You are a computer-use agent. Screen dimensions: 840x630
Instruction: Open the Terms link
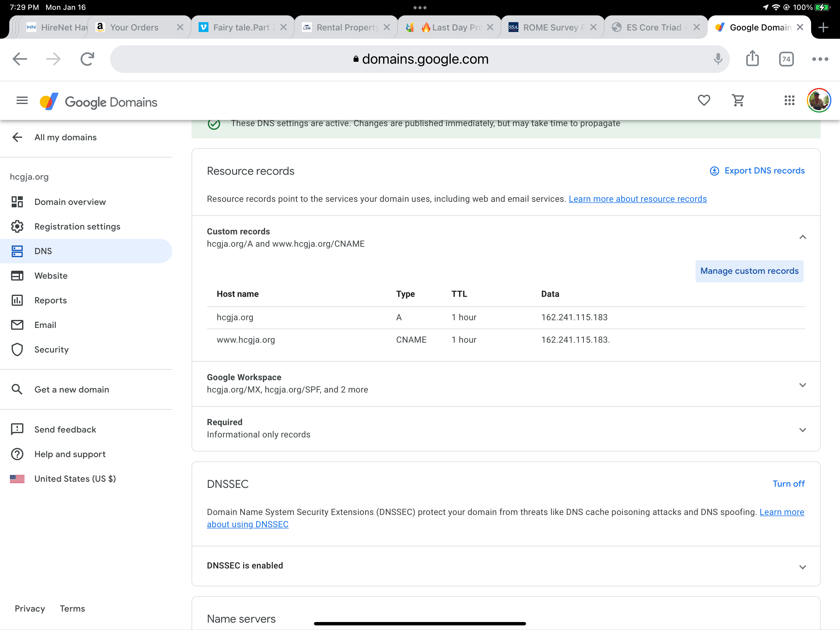click(x=72, y=608)
